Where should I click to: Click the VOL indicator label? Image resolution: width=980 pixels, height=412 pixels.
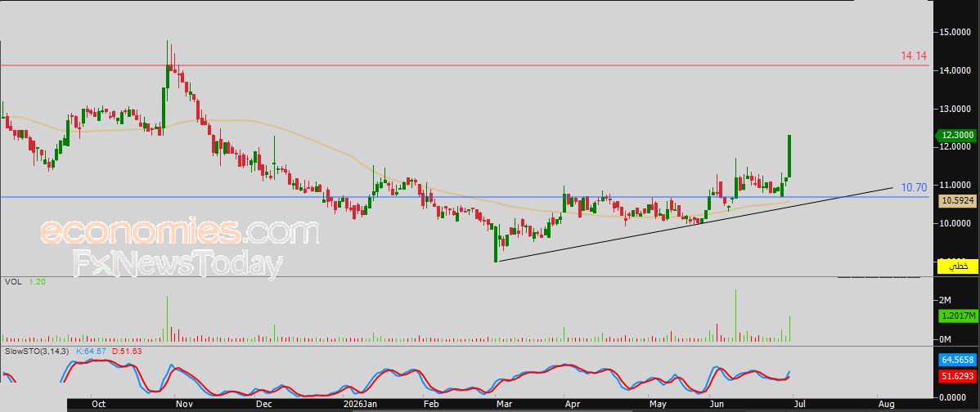point(12,282)
